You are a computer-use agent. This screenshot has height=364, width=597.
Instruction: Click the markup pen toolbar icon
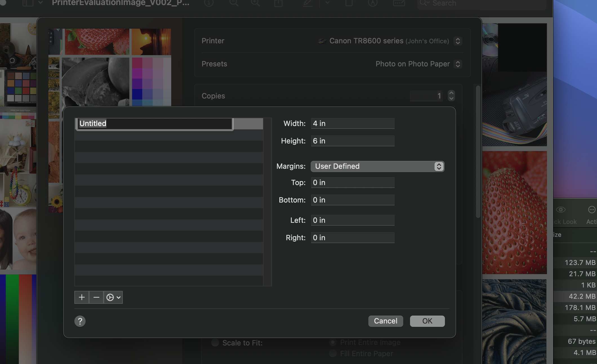click(308, 3)
